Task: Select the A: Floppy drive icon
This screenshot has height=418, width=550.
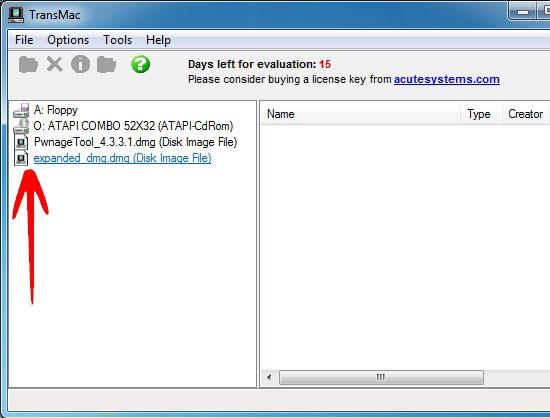Action: pos(21,110)
